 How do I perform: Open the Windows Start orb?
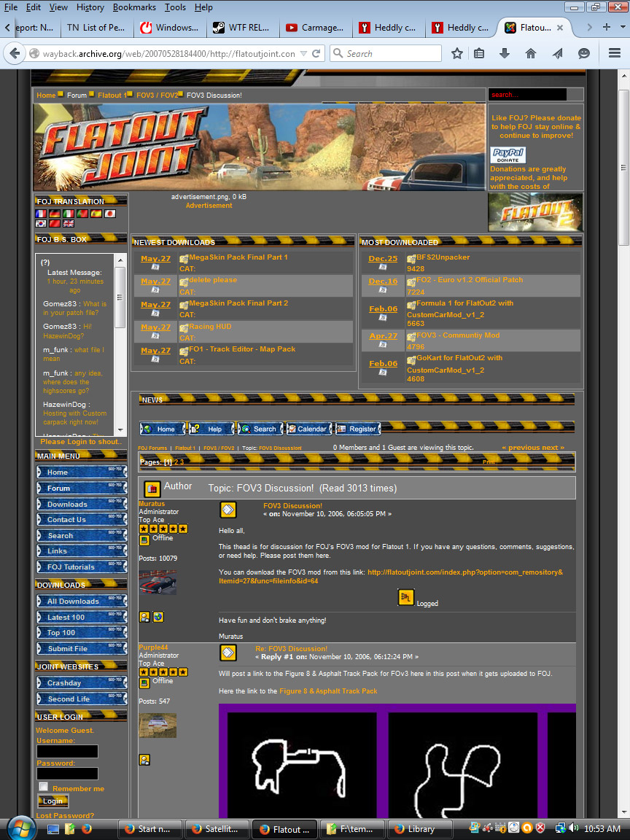(x=20, y=828)
